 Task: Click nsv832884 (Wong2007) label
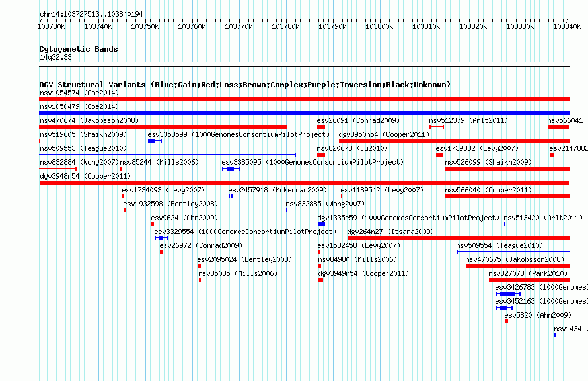click(79, 162)
